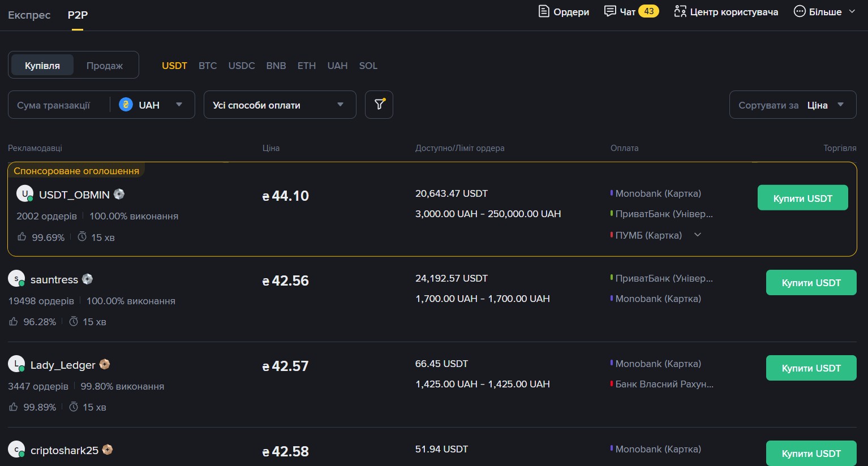Click the filter funnel icon
The width and height of the screenshot is (868, 466).
click(379, 105)
